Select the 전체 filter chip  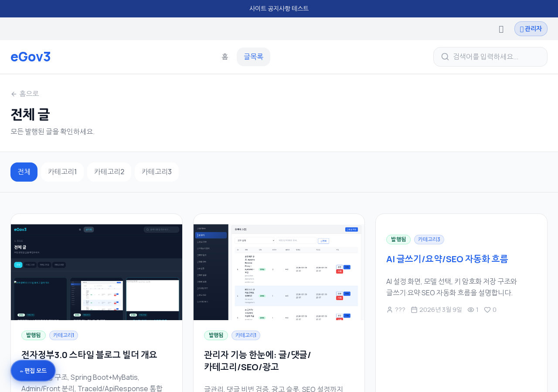coord(24,172)
